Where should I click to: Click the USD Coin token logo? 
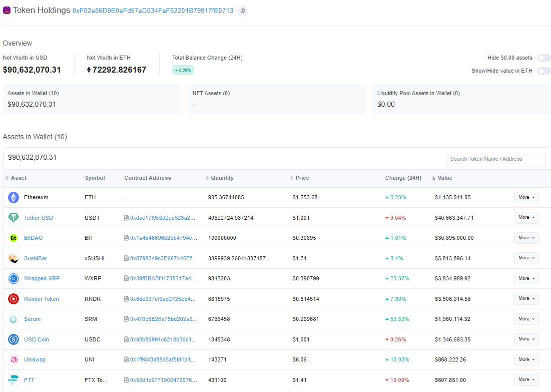(x=14, y=339)
